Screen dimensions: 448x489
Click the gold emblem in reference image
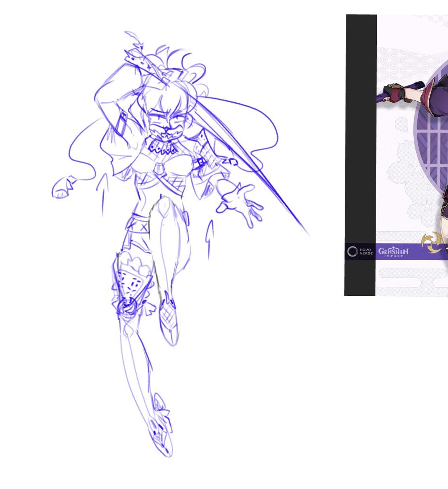click(432, 242)
